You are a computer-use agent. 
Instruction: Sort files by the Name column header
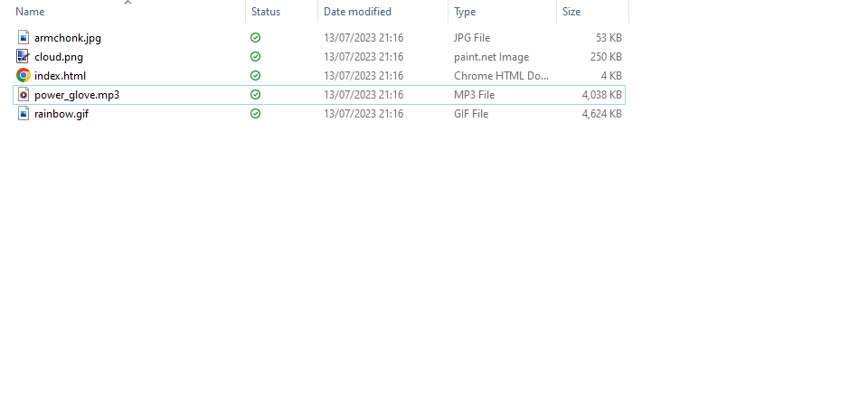[x=31, y=12]
